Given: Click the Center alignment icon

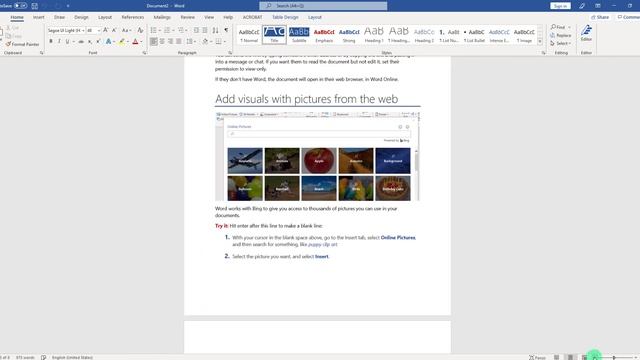Looking at the screenshot, I should click(162, 41).
